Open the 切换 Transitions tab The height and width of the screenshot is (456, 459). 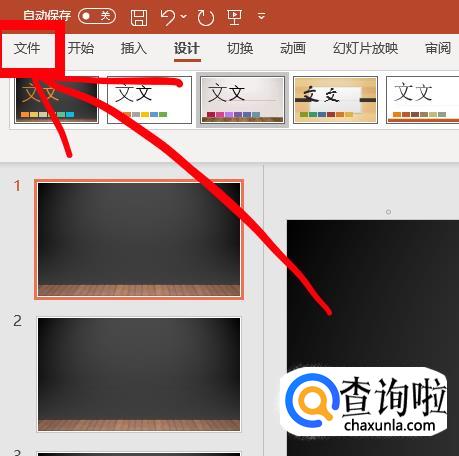tap(240, 48)
